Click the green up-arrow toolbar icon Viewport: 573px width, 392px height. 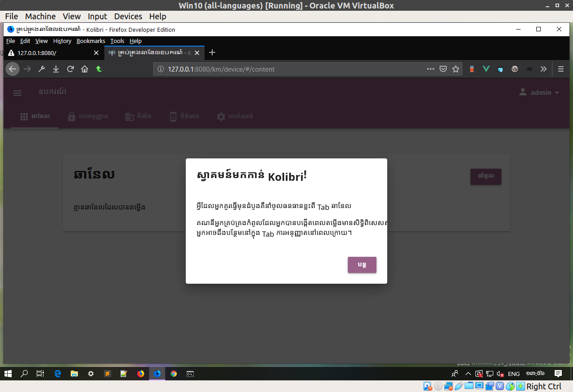click(x=99, y=69)
